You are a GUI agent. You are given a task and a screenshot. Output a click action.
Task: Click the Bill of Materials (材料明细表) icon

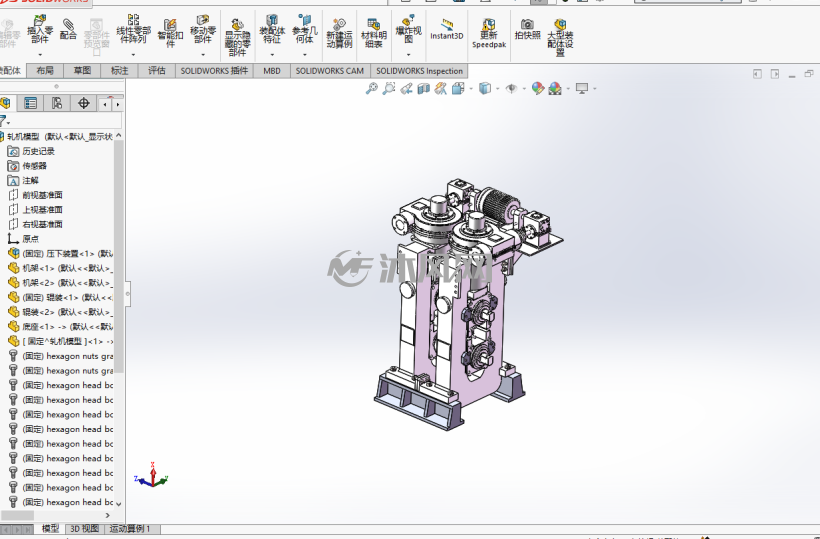point(373,32)
